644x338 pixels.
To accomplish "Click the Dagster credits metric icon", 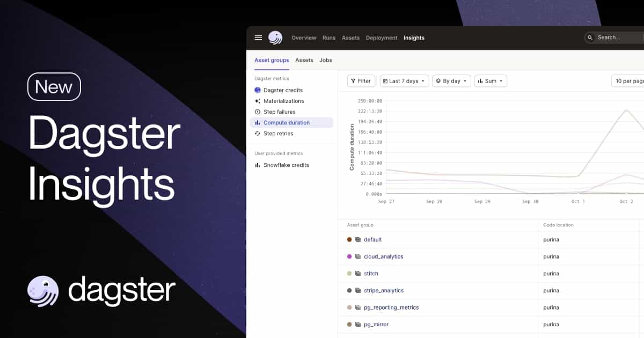I will 258,90.
